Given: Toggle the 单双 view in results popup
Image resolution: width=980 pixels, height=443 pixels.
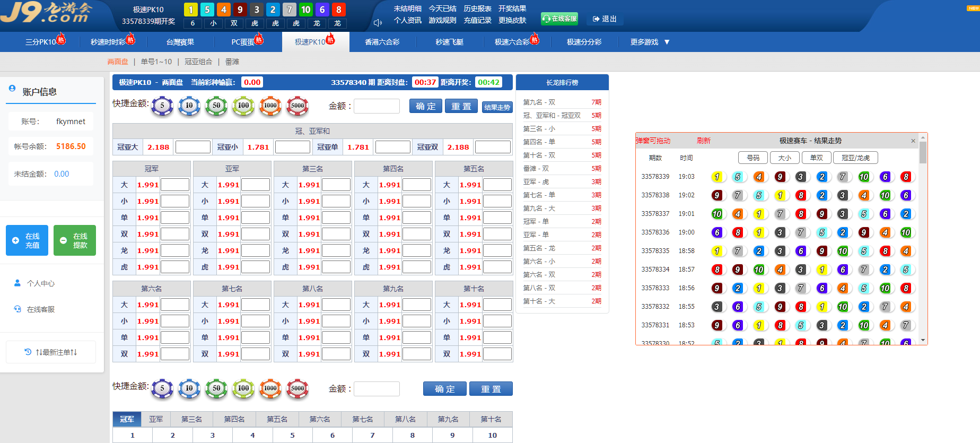Looking at the screenshot, I should click(x=816, y=158).
